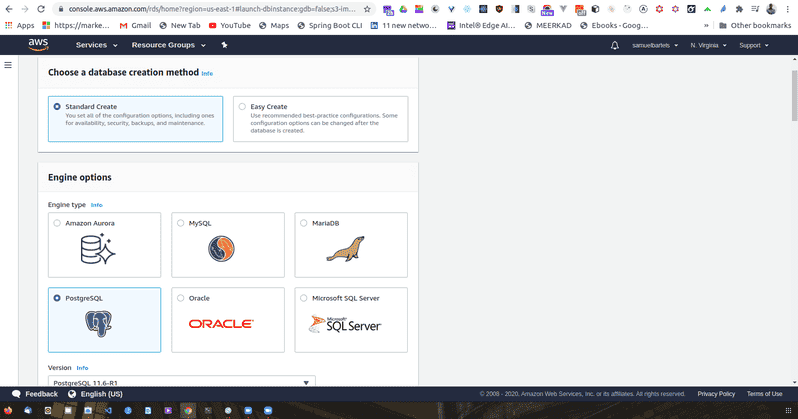The width and height of the screenshot is (798, 419).
Task: Open the hamburger side navigation menu
Action: click(8, 65)
